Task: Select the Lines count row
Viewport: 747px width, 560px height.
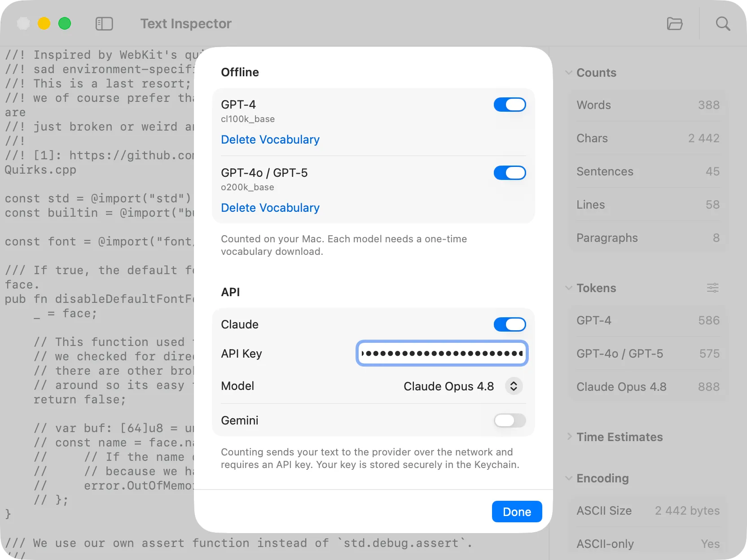Action: point(648,205)
